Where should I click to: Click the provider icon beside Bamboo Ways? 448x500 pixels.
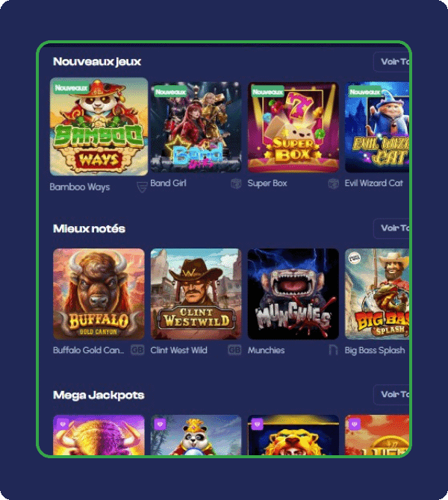tap(142, 187)
